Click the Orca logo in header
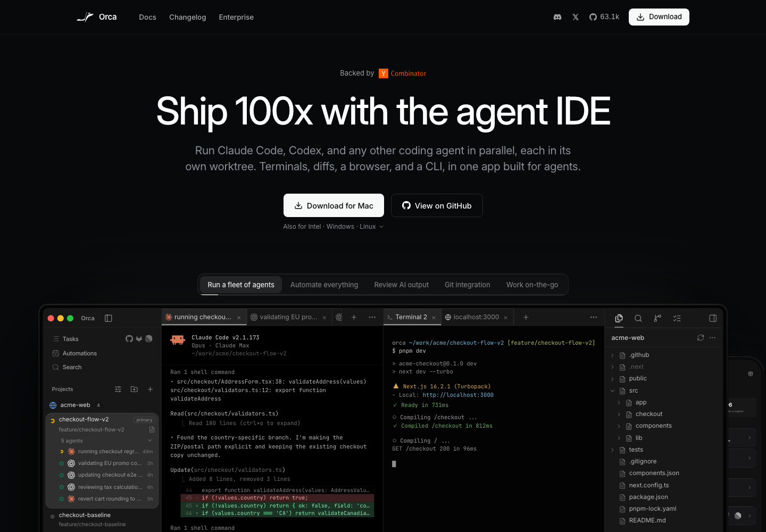The image size is (766, 532). 97,17
